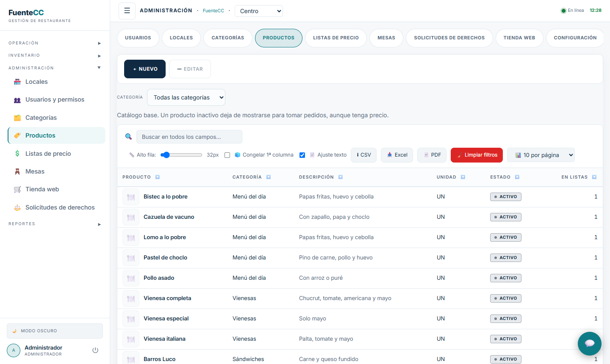
Task: Click the Limpiar filtros button
Action: (477, 155)
